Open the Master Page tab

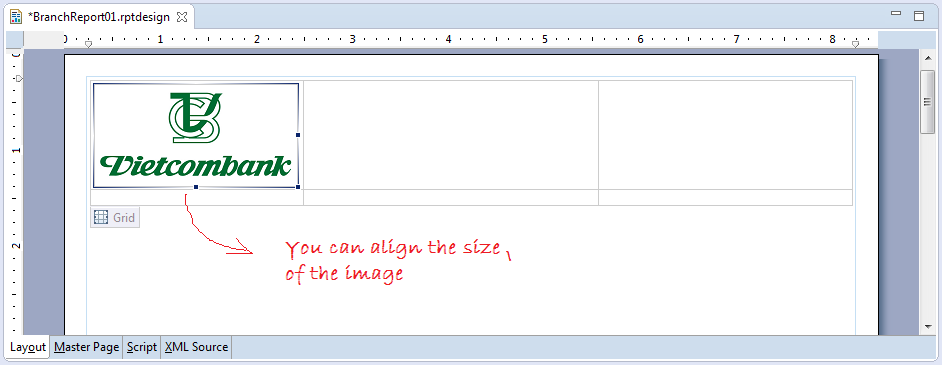pyautogui.click(x=87, y=347)
